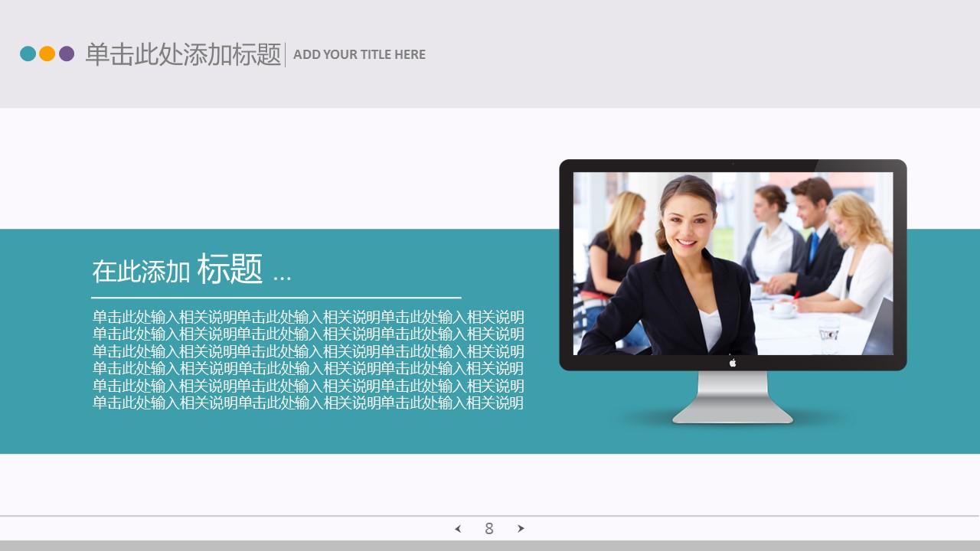Click the white line under the heading
The image size is (980, 551).
coord(276,297)
